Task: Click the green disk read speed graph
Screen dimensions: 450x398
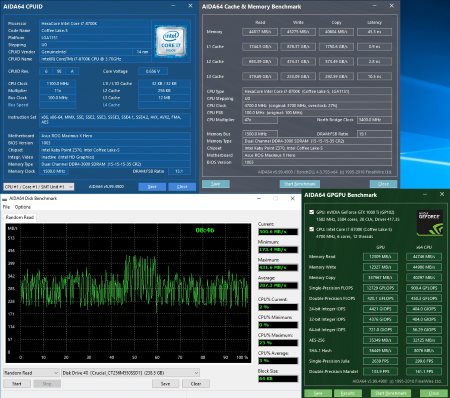Action: [x=128, y=293]
